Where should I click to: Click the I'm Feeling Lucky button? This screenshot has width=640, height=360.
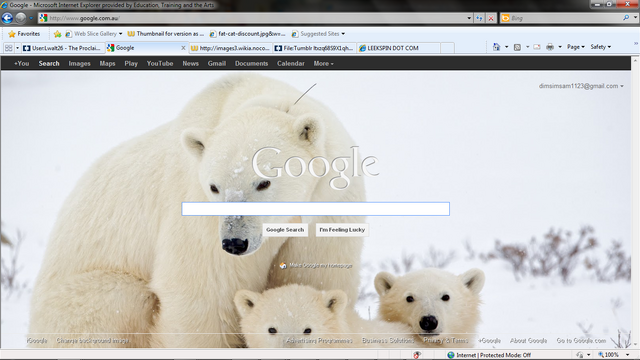342,230
